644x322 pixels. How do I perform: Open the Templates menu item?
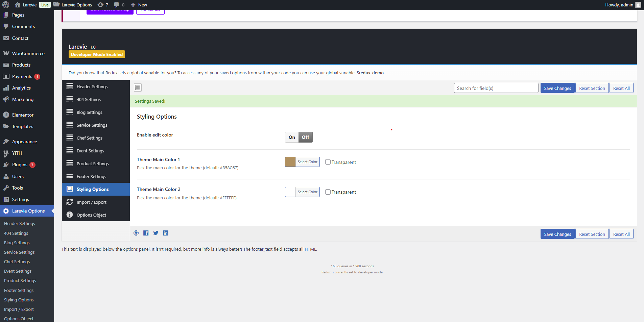pos(27,126)
